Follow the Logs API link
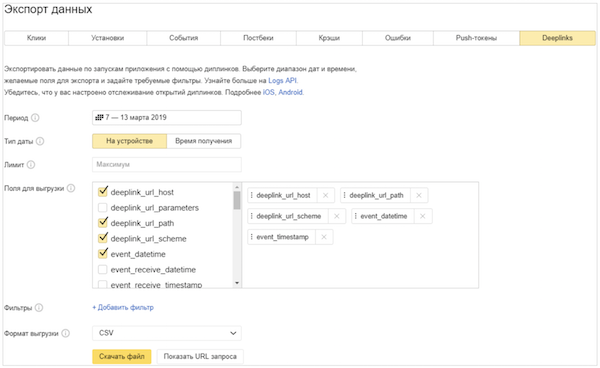The height and width of the screenshot is (368, 600). [282, 80]
